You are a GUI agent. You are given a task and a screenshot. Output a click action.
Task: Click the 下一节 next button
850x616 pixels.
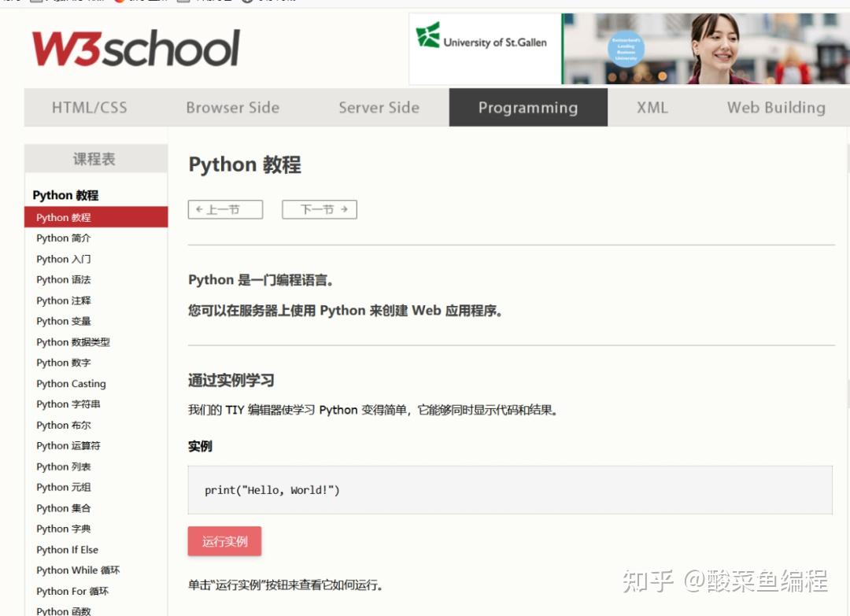(319, 209)
